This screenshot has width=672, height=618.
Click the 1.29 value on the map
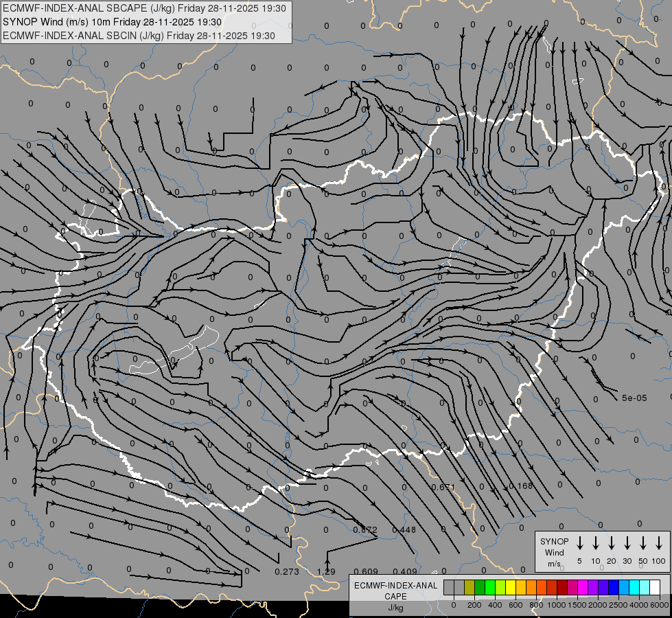[x=326, y=571]
